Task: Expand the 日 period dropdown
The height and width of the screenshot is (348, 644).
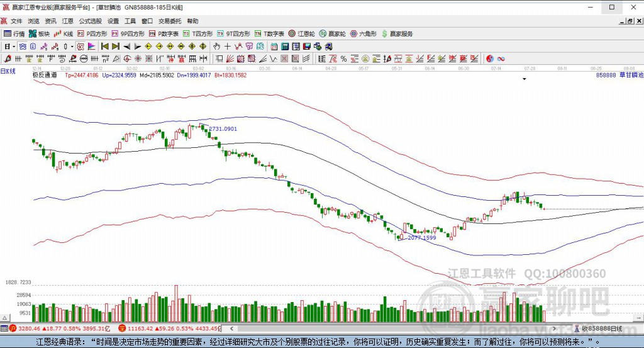Action: 14,47
